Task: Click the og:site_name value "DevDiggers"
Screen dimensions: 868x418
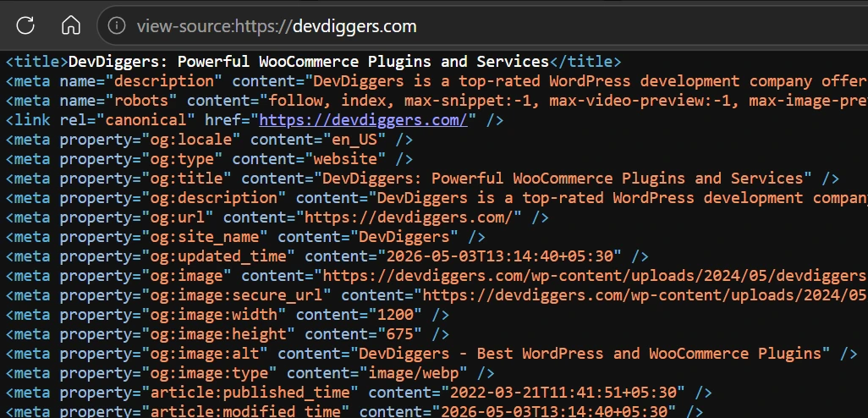Action: pos(404,237)
